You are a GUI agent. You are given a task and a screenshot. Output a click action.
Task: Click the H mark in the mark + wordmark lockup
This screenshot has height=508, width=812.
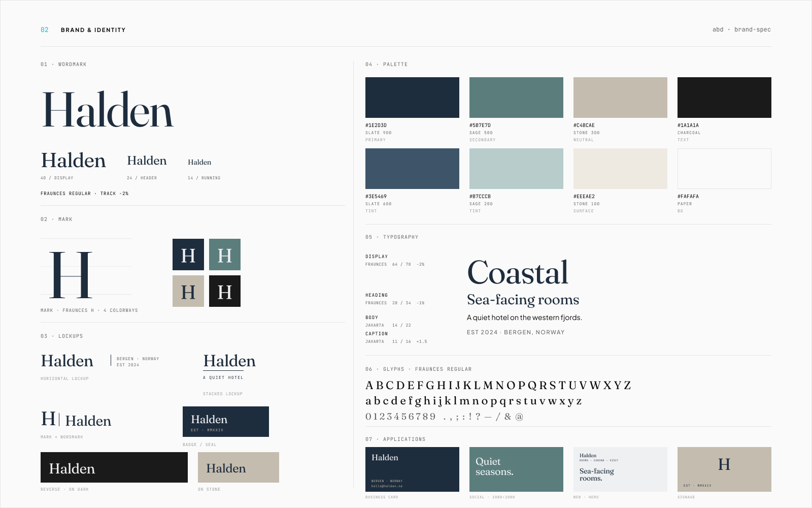coord(48,419)
